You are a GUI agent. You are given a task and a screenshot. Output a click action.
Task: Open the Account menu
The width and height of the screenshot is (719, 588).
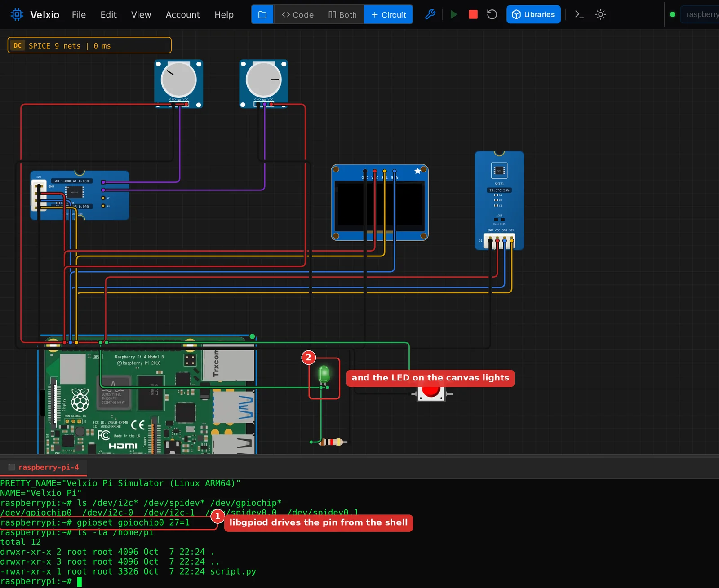pyautogui.click(x=182, y=14)
